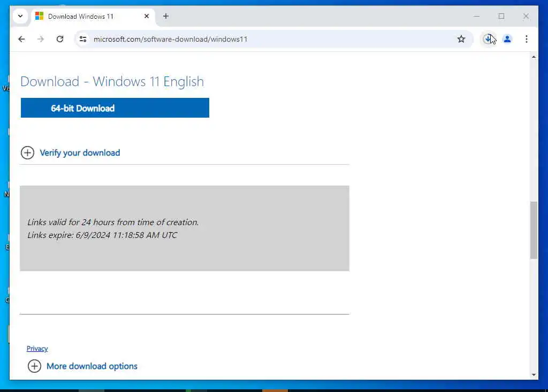Viewport: 548px width, 392px height.
Task: Click the Download - Windows 11 English heading
Action: coord(112,82)
